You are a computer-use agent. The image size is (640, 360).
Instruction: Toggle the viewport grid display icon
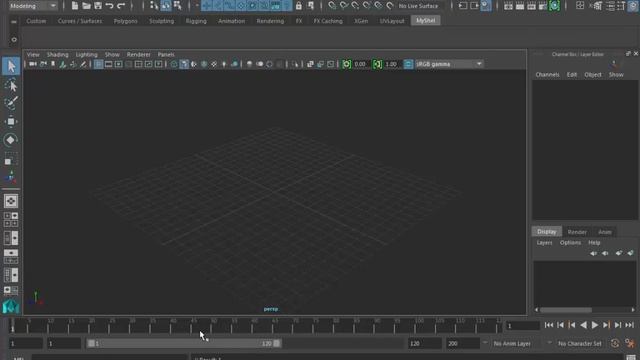click(x=98, y=64)
